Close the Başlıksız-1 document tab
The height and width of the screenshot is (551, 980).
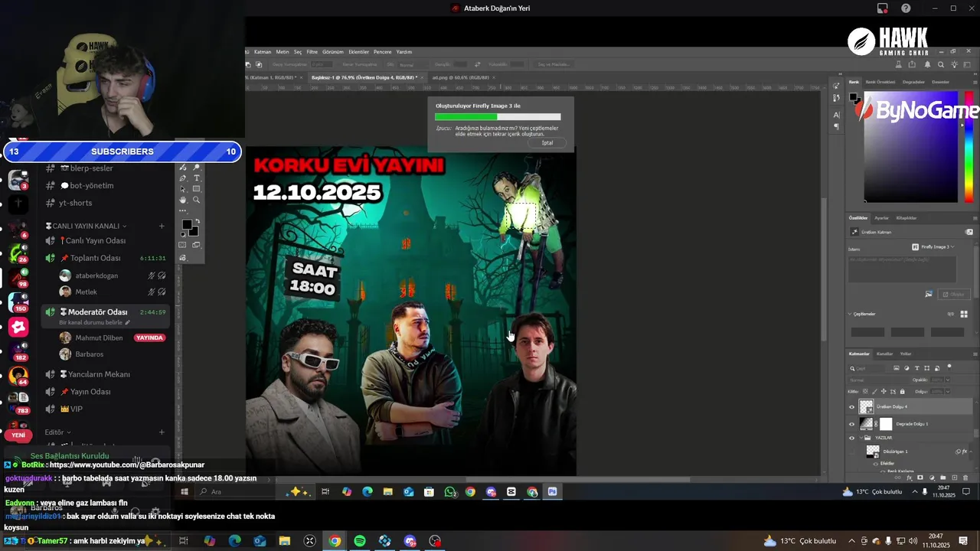[423, 77]
